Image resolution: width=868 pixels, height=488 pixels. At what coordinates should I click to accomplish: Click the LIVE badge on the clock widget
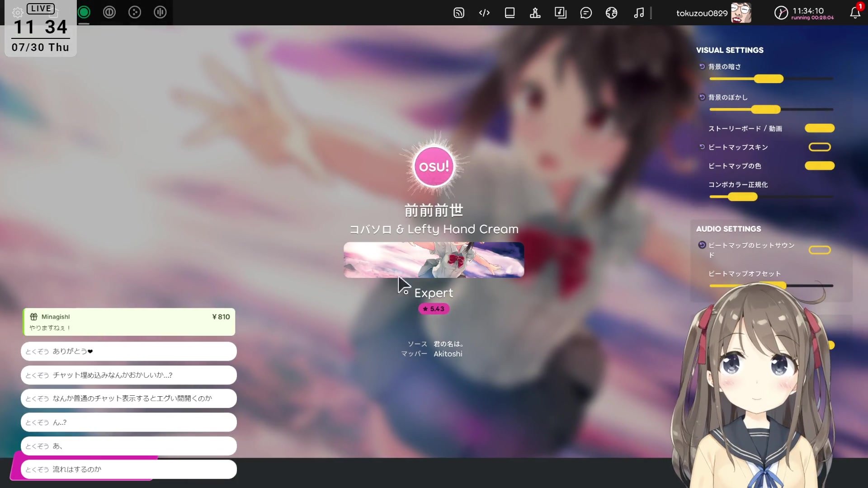(x=41, y=9)
